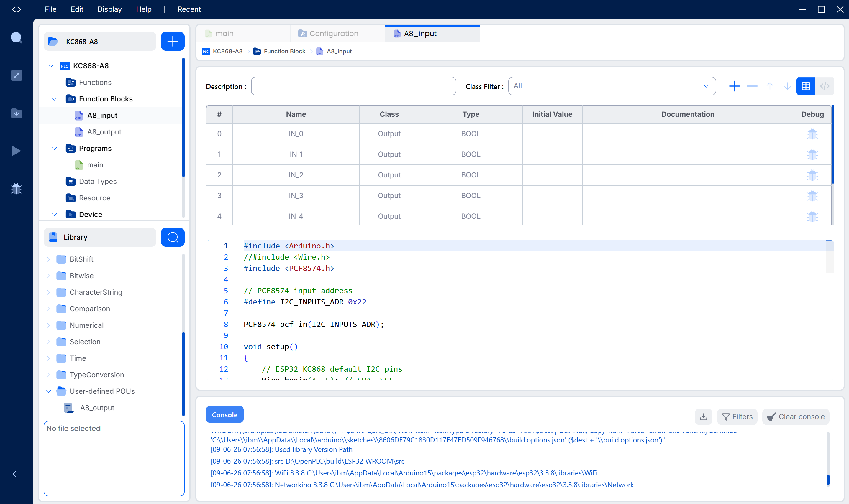Image resolution: width=849 pixels, height=504 pixels.
Task: Toggle debug bug for IN_2 row
Action: coord(812,175)
